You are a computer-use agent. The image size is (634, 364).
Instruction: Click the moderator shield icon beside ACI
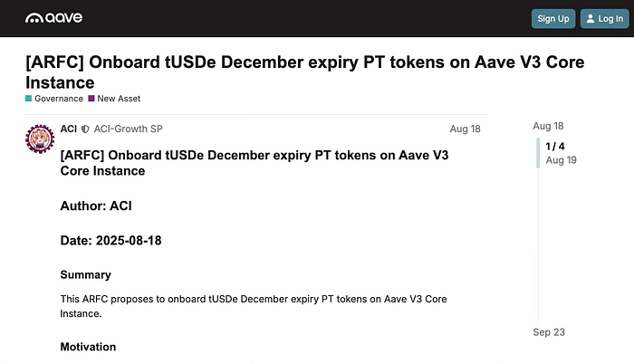[x=86, y=129]
